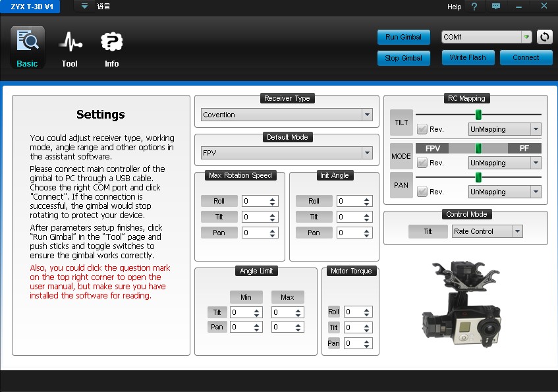Screen dimensions: 558x392
Task: Click the gimbal camera image
Action: 462,302
